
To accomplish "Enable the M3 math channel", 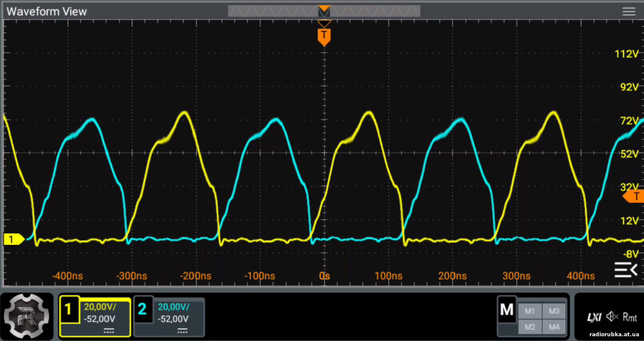I will coord(554,311).
